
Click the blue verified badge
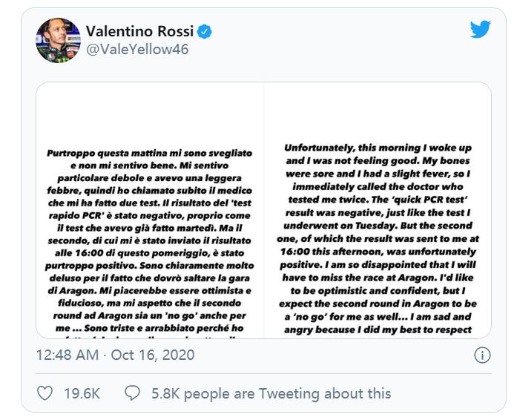click(x=205, y=31)
